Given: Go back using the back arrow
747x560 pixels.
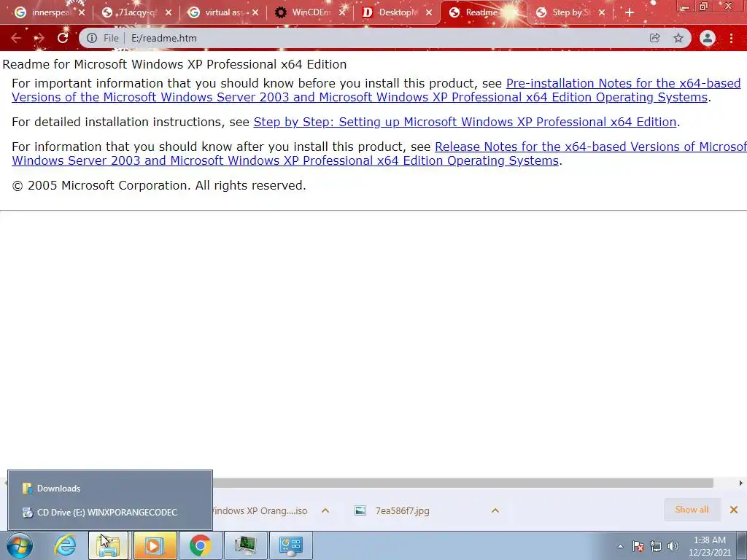Looking at the screenshot, I should [16, 38].
